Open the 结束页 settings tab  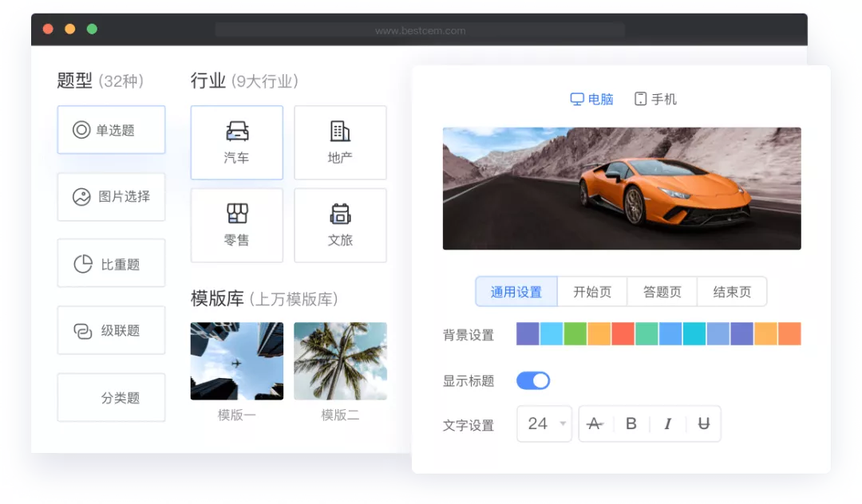point(732,291)
